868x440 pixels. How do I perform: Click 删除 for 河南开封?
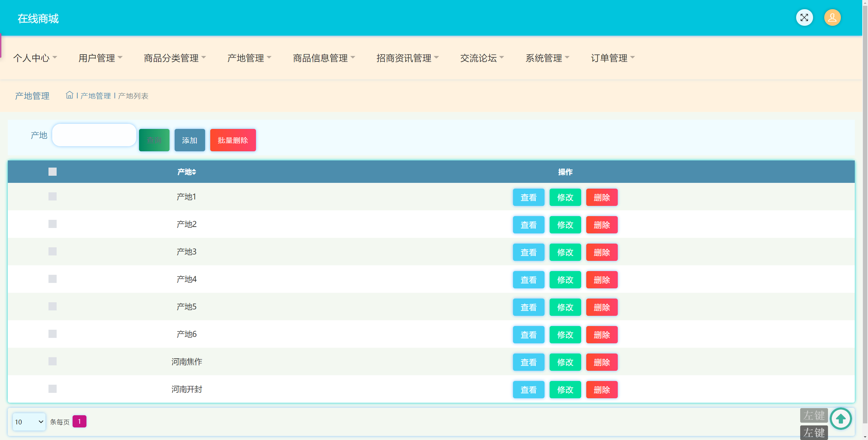coord(601,389)
